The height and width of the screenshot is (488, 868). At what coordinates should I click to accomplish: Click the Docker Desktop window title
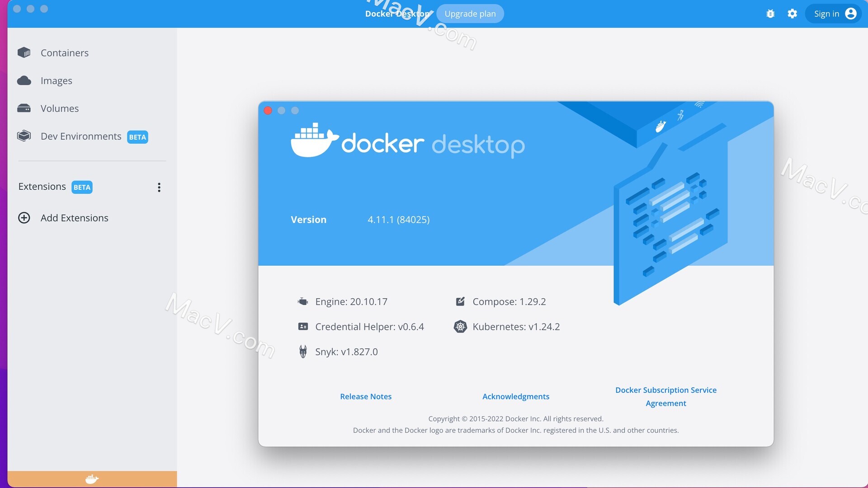(398, 14)
